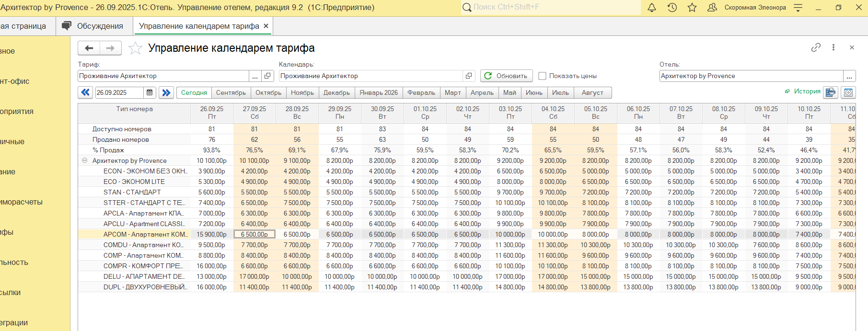
Task: Open more actions three-dot menu
Action: point(833,47)
